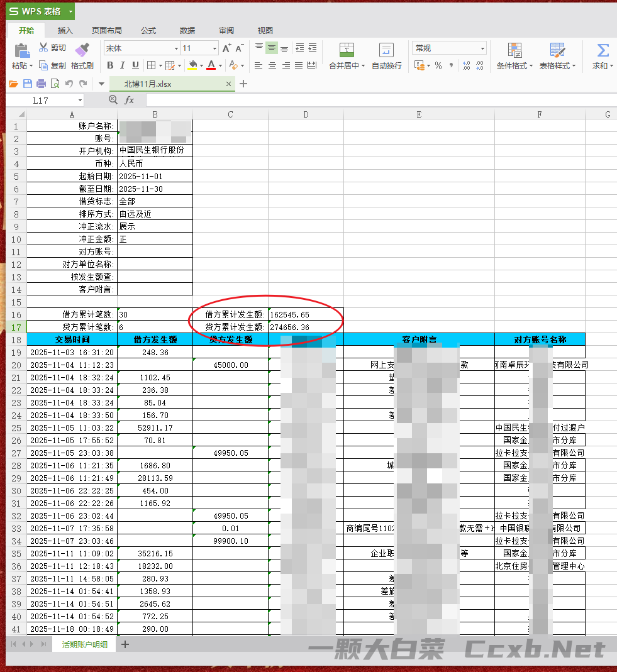Screen dimensions: 617x672
Task: Click the 复制 (Copy) button
Action: pyautogui.click(x=54, y=65)
